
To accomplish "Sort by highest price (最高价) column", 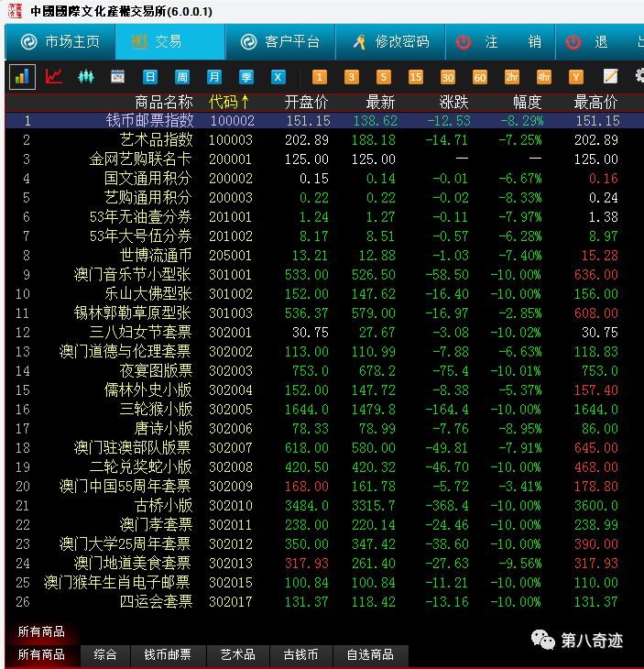I will [595, 103].
